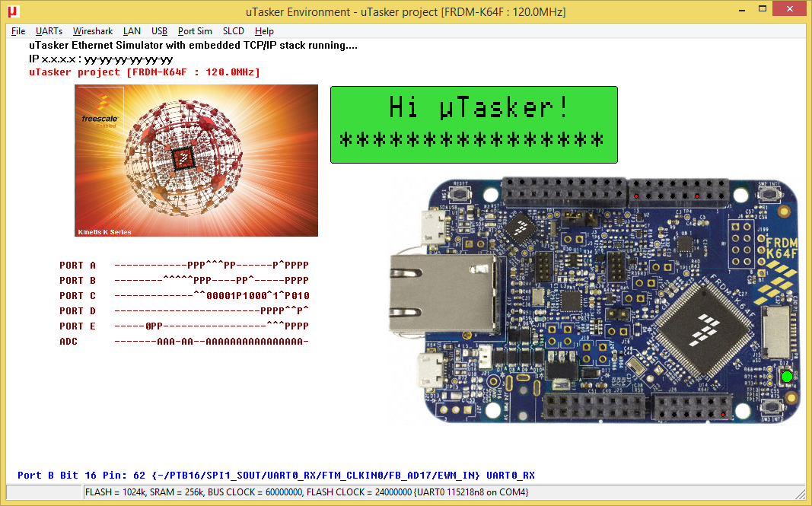
Task: Open the UARTs menu
Action: click(x=49, y=31)
